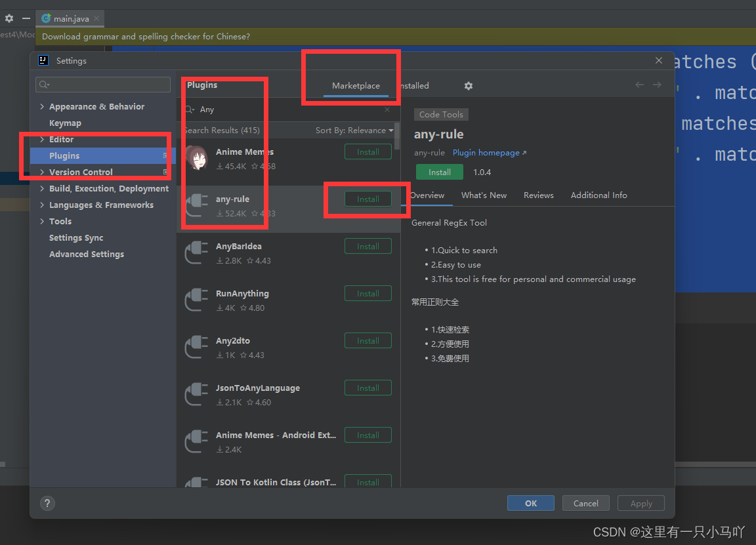Image resolution: width=756 pixels, height=545 pixels.
Task: Expand the Editor settings section
Action: [42, 139]
